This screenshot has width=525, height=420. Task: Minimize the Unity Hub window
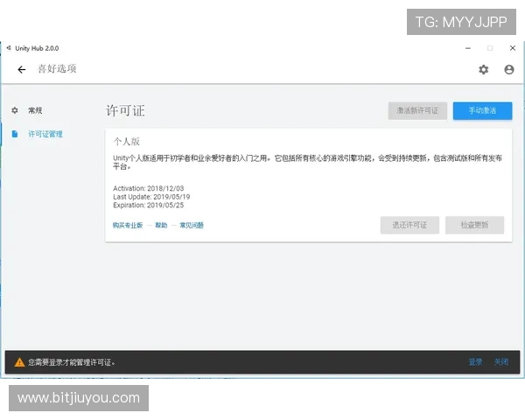pos(468,48)
